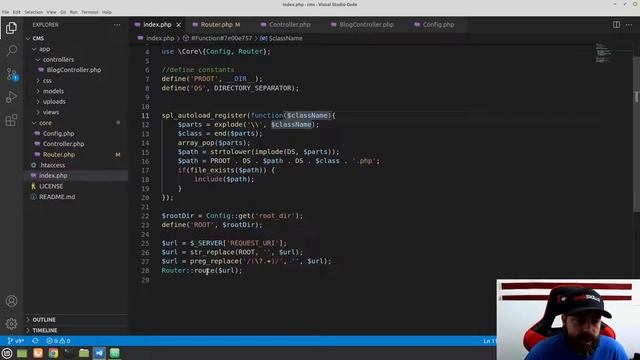Close the index.php tab

178,25
